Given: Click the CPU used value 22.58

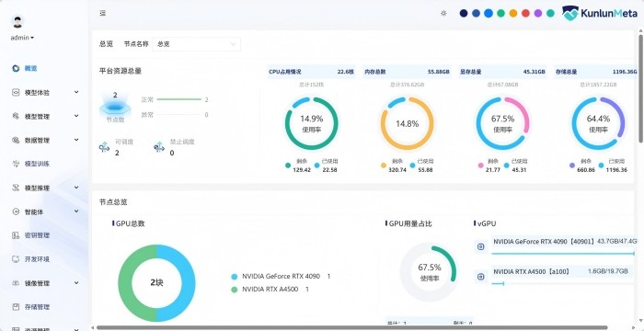Looking at the screenshot, I should pos(329,169).
